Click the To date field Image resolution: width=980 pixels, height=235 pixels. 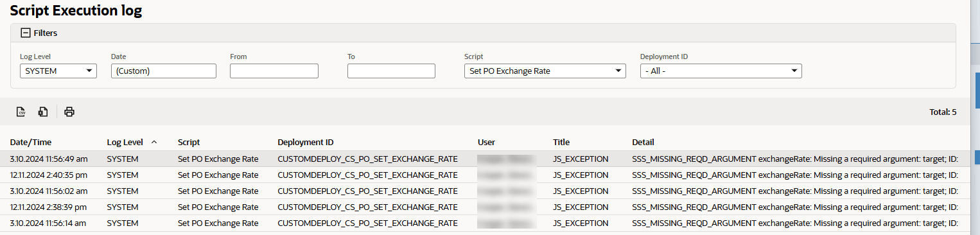tap(391, 71)
